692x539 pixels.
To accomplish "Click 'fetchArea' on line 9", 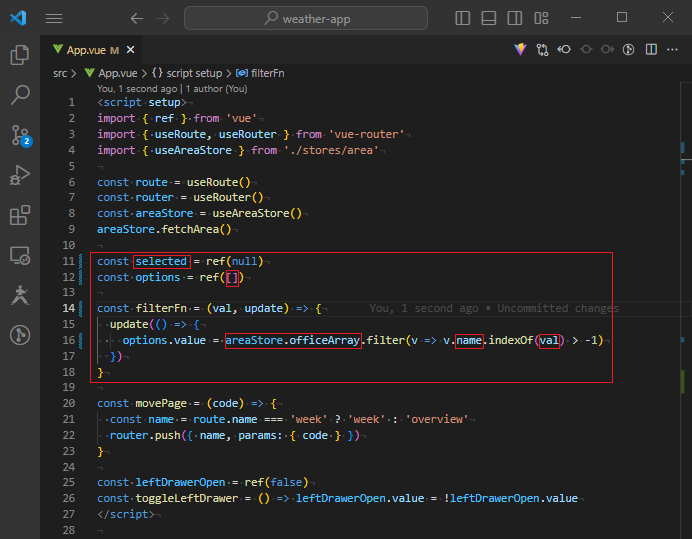I will click(190, 229).
